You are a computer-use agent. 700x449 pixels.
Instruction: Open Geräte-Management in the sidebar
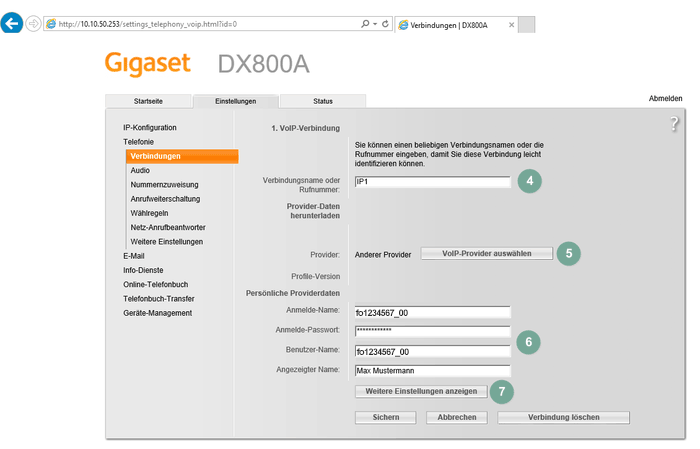(158, 313)
